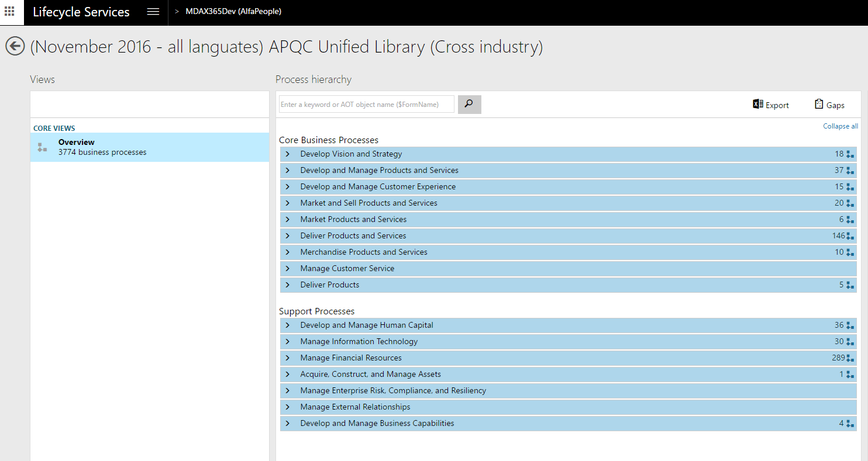Open the hamburger navigation menu
This screenshot has width=868, height=461.
(153, 12)
